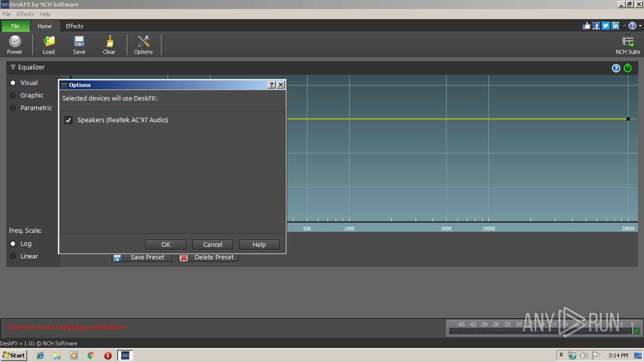Open the NCH Suite icon
This screenshot has height=362, width=644.
(628, 41)
